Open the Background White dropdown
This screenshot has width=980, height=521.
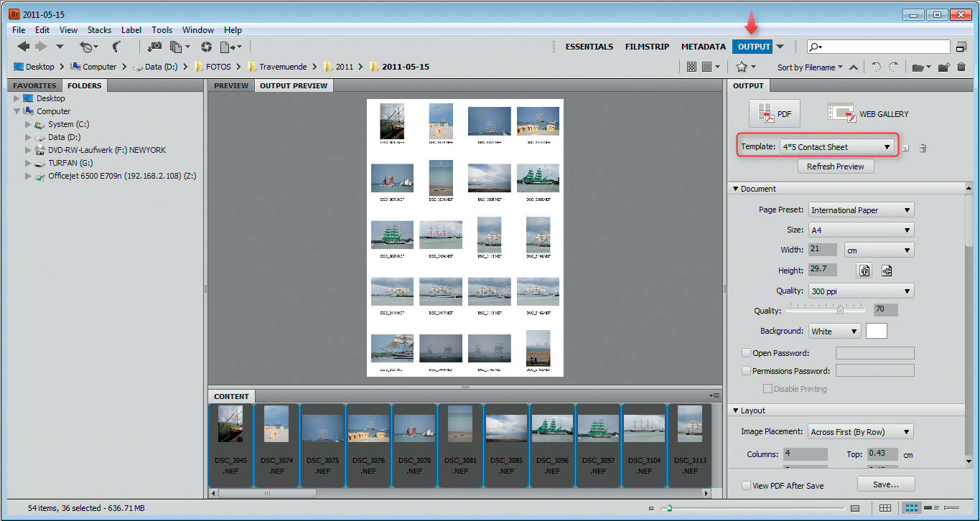click(834, 331)
